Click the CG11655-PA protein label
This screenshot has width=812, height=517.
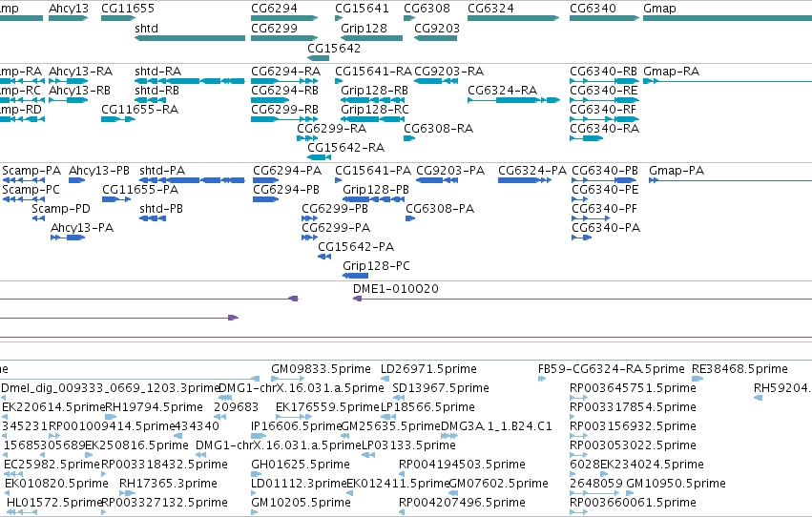click(x=140, y=190)
